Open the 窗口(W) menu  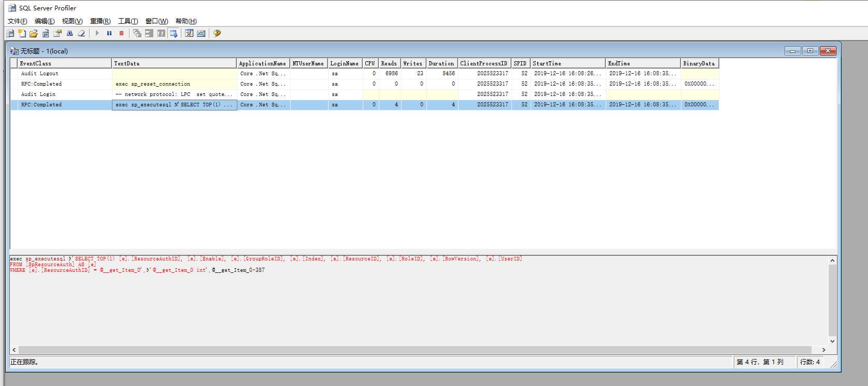click(156, 21)
